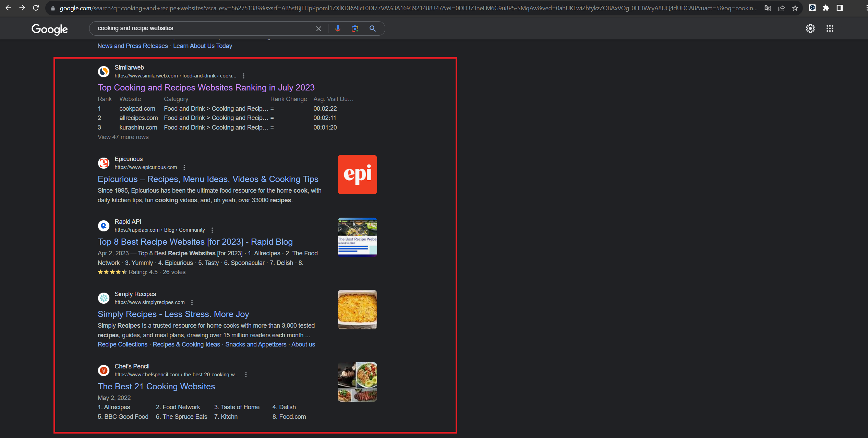Click the Rapid API favicon
Viewport: 868px width, 438px height.
(104, 226)
